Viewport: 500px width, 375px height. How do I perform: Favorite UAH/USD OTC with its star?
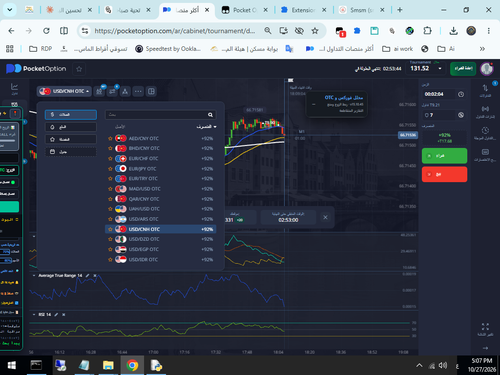coord(110,209)
